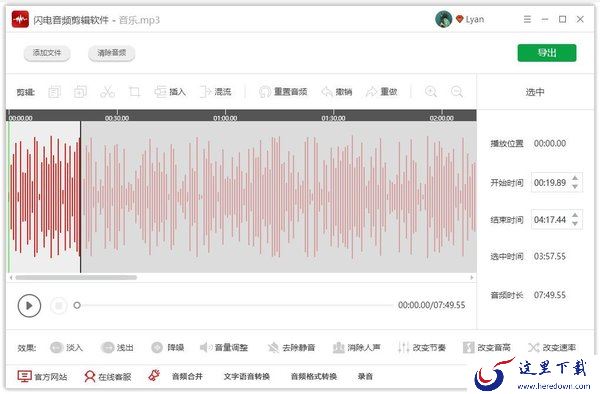The height and width of the screenshot is (394, 600).
Task: Open the 音频格式转换 format converter
Action: pyautogui.click(x=314, y=376)
